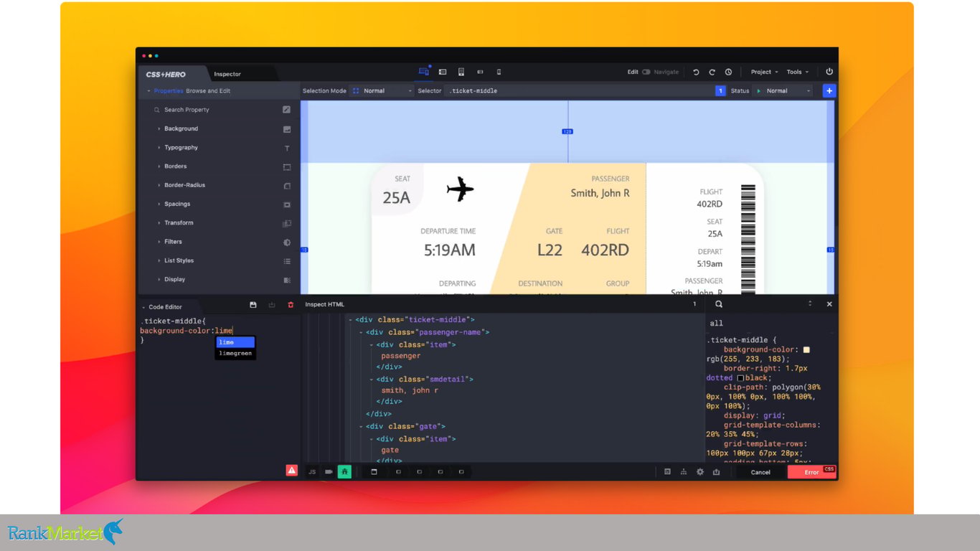Open the Tools dropdown menu
Viewport: 980px width, 551px height.
[x=797, y=72]
